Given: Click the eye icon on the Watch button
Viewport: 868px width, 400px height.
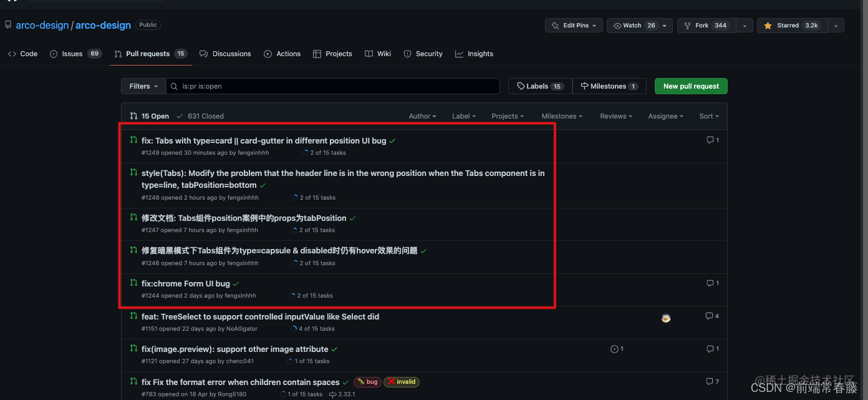Looking at the screenshot, I should point(618,25).
